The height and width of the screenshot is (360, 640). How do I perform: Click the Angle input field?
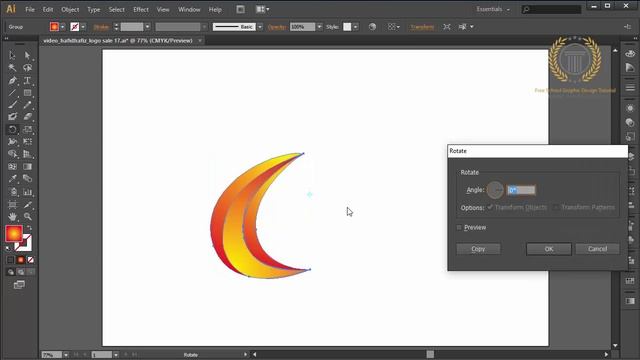point(521,190)
